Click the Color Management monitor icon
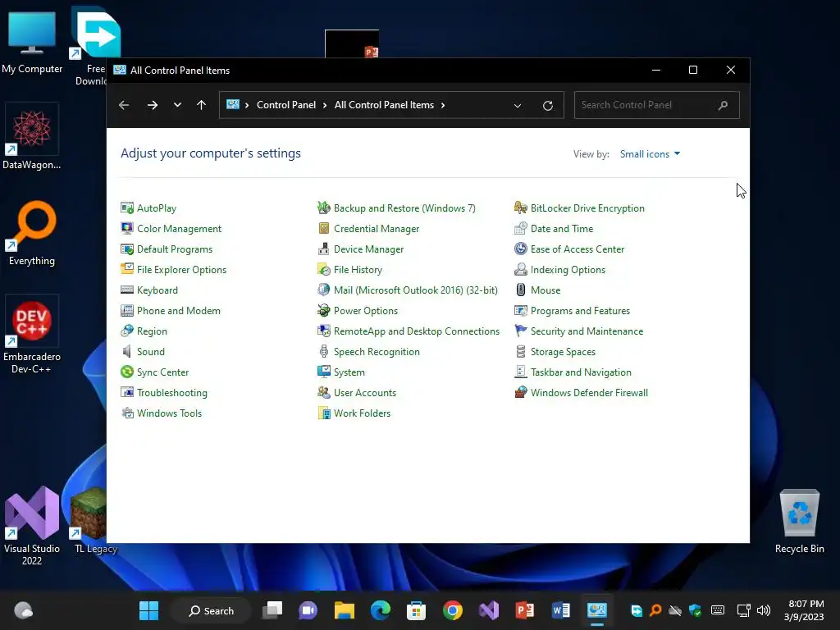 127,229
